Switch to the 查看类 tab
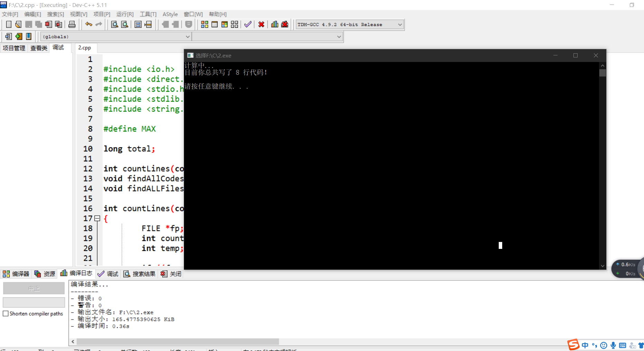The image size is (644, 351). tap(39, 48)
